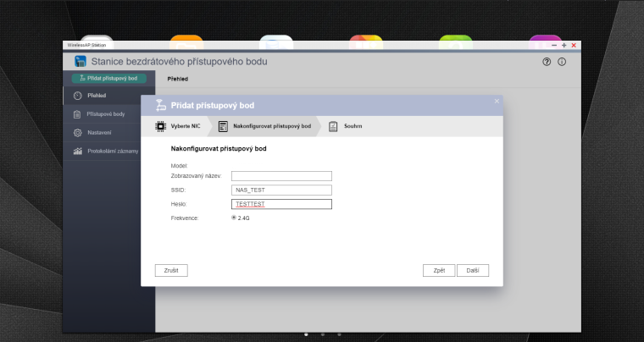Viewport: 644px width, 342px height.
Task: Click the Přehled gauge icon in sidebar
Action: [78, 96]
